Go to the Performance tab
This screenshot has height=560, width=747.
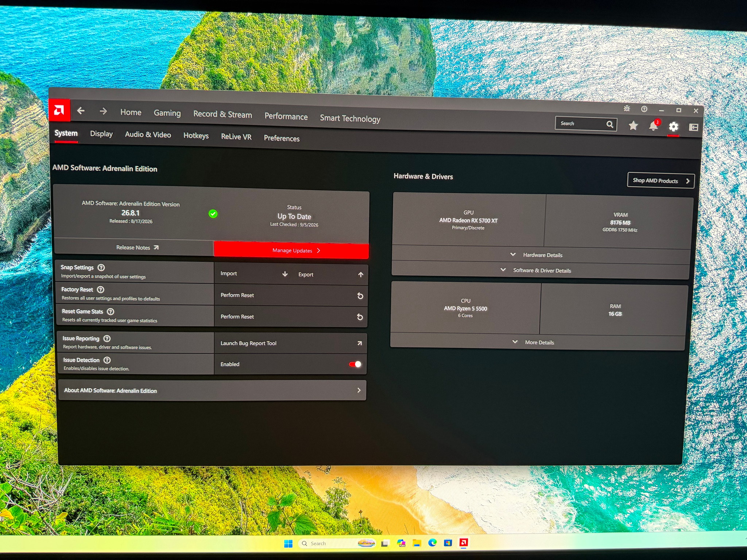[286, 117]
